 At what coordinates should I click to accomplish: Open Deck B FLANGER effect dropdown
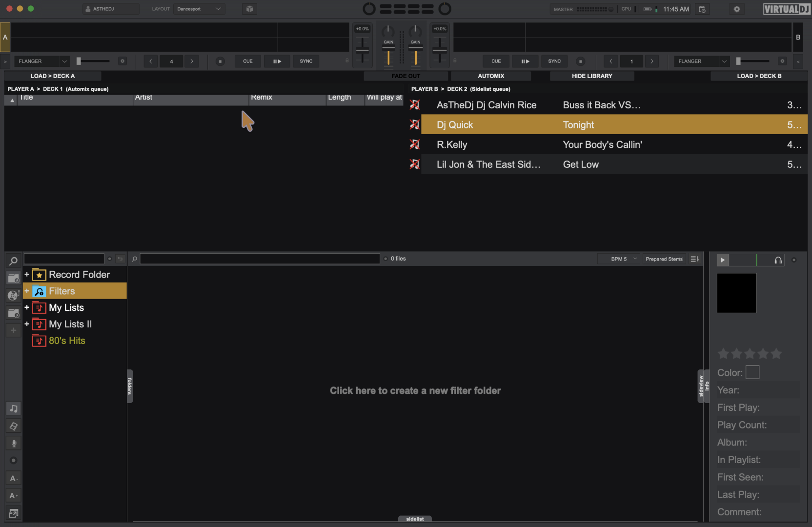point(702,61)
